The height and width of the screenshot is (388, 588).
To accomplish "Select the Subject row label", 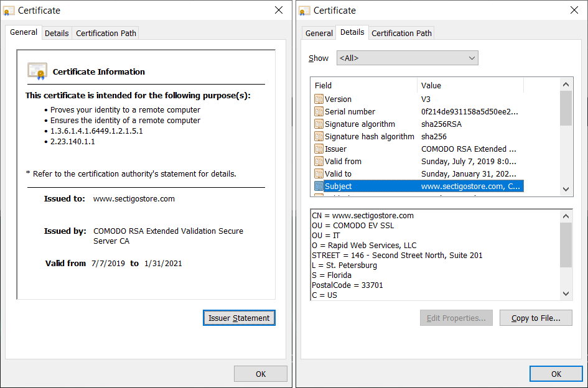I will (338, 186).
